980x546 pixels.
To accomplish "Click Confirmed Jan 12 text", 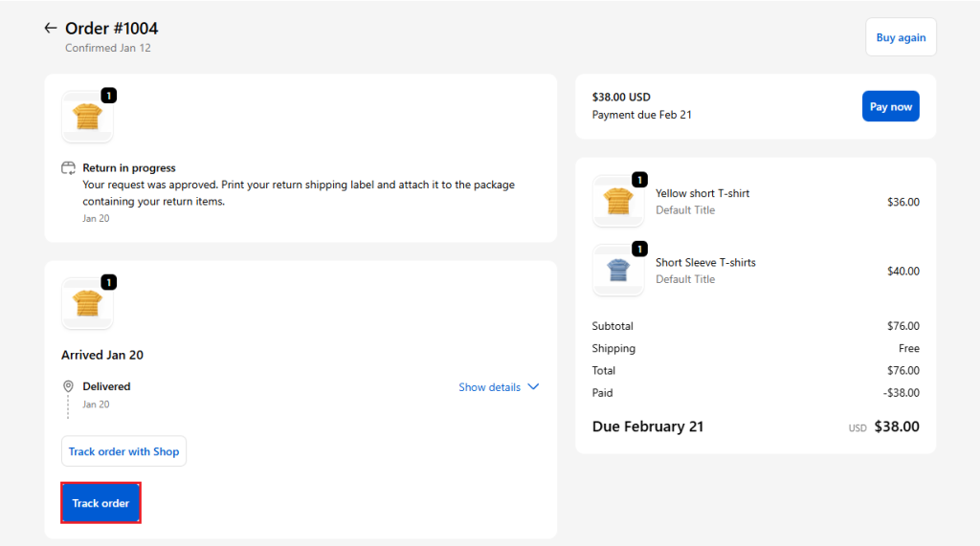I will (107, 48).
